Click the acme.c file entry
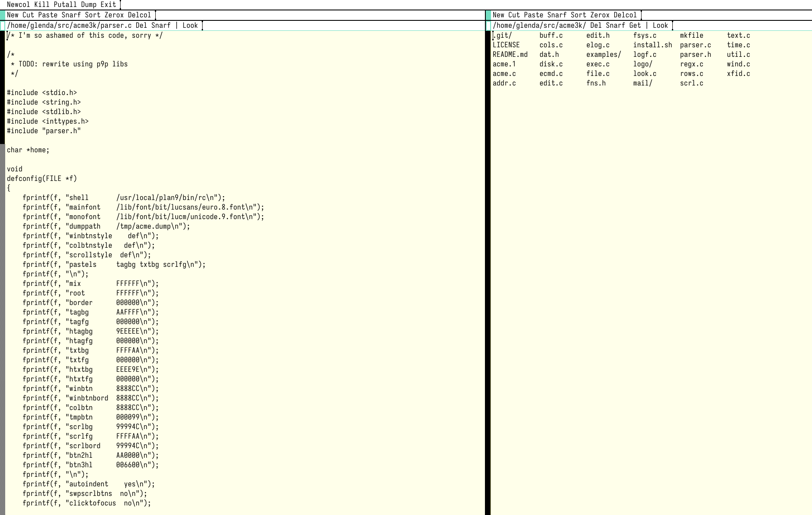This screenshot has height=515, width=812. (x=504, y=74)
